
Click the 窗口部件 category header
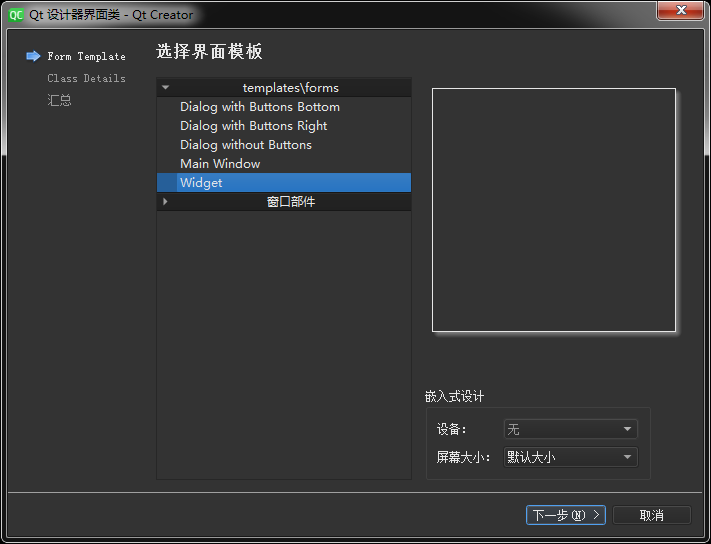pyautogui.click(x=284, y=202)
